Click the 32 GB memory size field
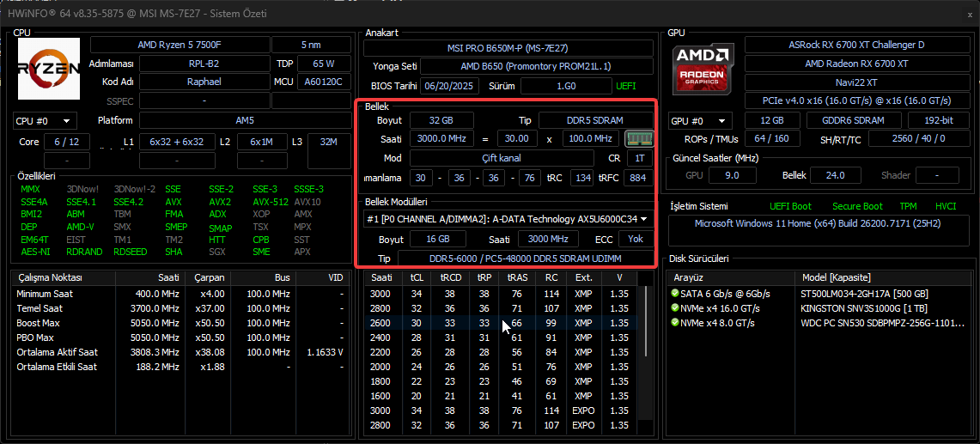This screenshot has width=980, height=444. [x=441, y=120]
